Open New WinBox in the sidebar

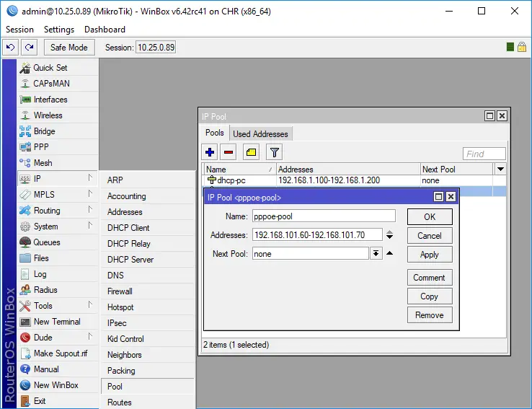[x=58, y=385]
